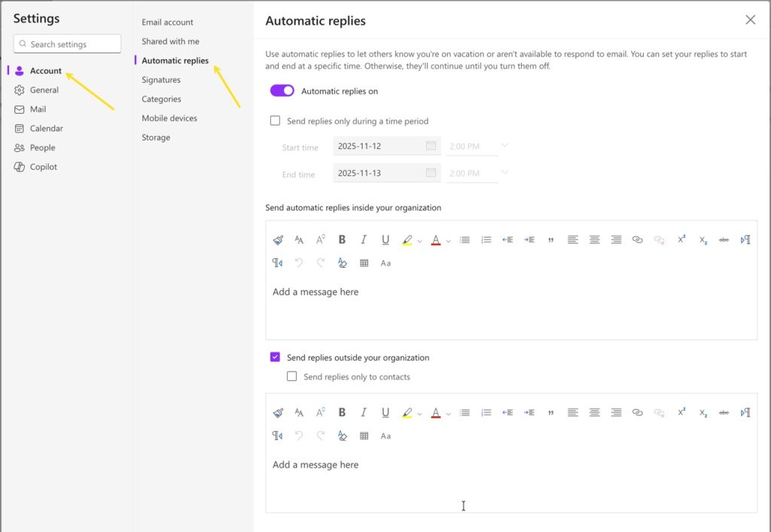Open font color dropdown arrow in first editor
Viewport: 771px width, 532px height.
pos(448,241)
